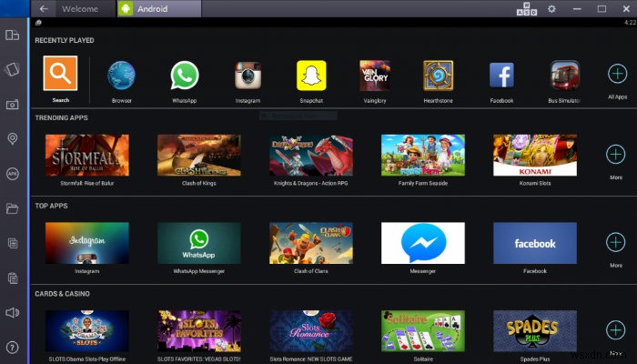The height and width of the screenshot is (364, 637).
Task: Launch Snapchat
Action: pos(311,76)
